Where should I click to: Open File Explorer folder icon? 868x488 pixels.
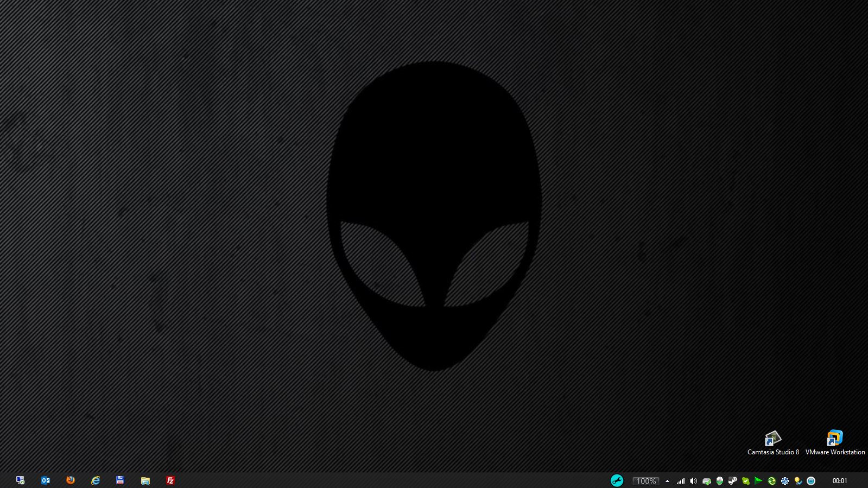(x=145, y=480)
